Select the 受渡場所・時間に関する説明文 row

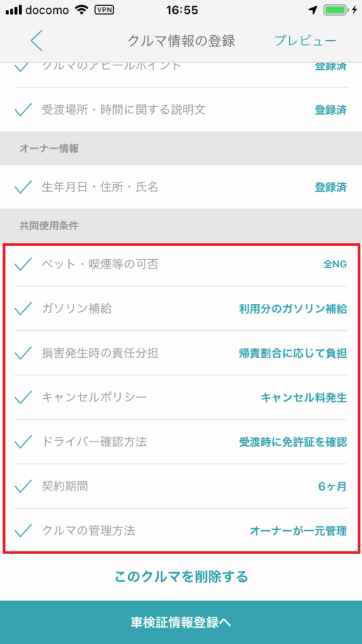(x=181, y=108)
